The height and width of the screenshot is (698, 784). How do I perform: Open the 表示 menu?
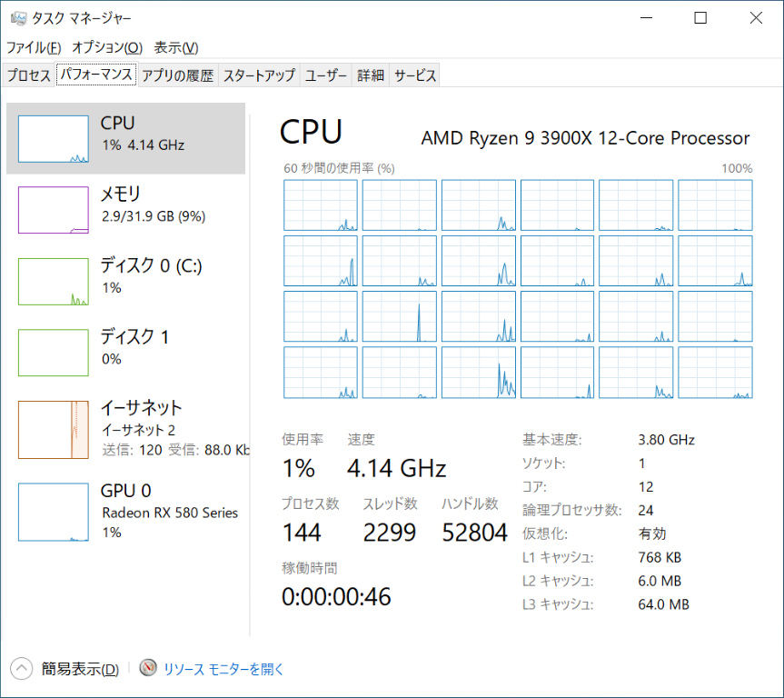175,47
